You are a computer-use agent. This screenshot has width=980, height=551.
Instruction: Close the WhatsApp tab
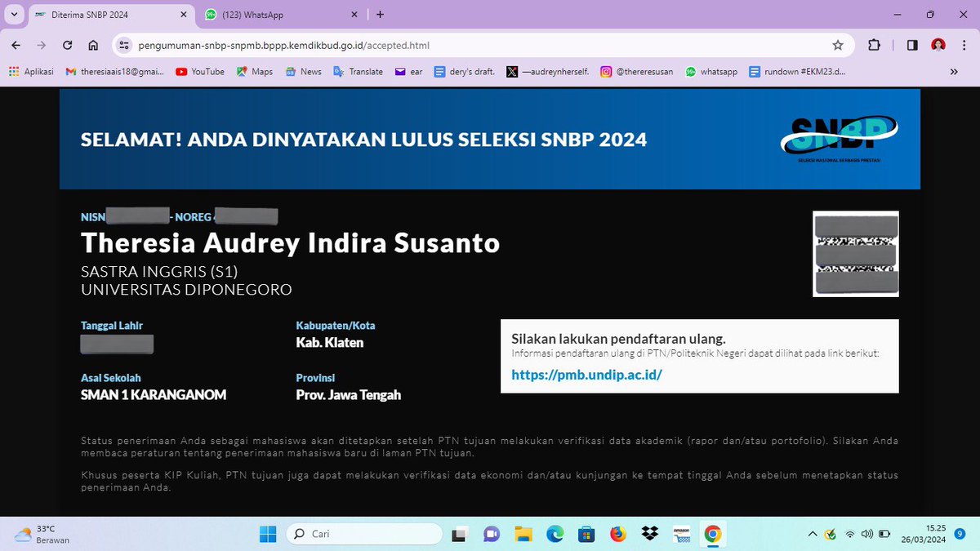pos(354,15)
